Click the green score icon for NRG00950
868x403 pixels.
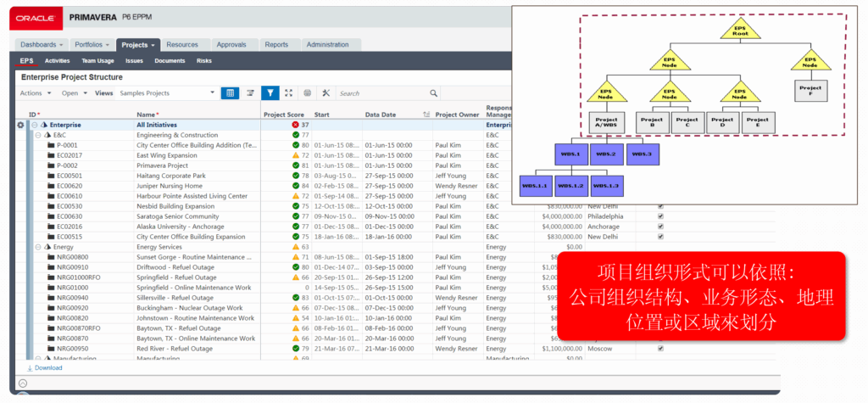coord(296,349)
